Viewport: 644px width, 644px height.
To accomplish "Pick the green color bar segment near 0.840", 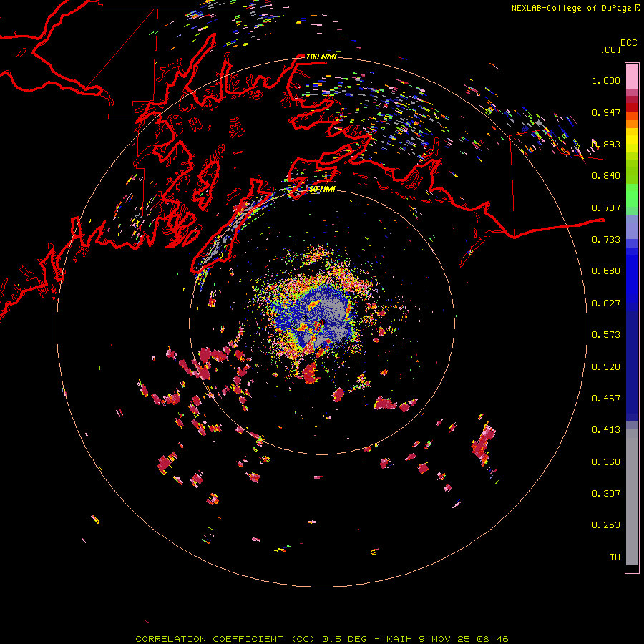I will (x=632, y=172).
